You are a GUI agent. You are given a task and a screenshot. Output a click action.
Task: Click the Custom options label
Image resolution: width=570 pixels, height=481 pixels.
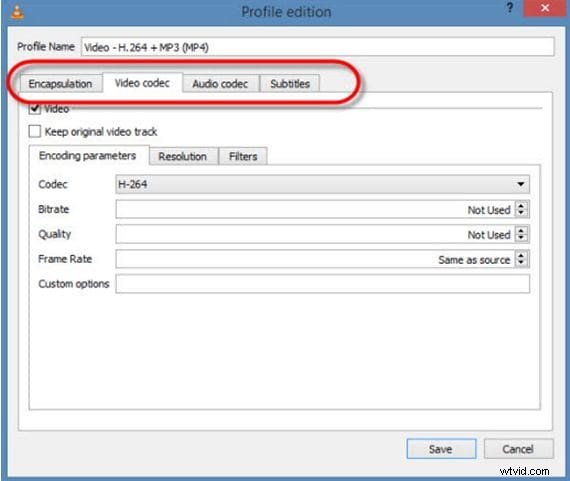(74, 284)
